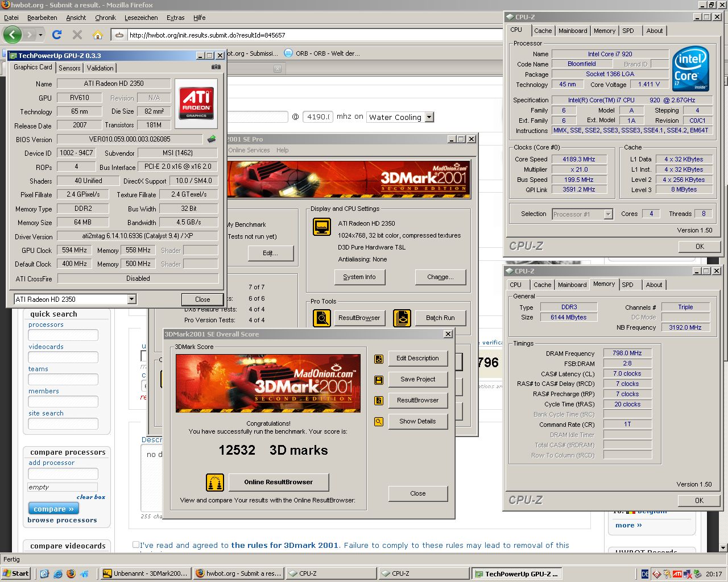
Task: Open GPU selection dropdown in GPU-Z
Action: point(131,299)
